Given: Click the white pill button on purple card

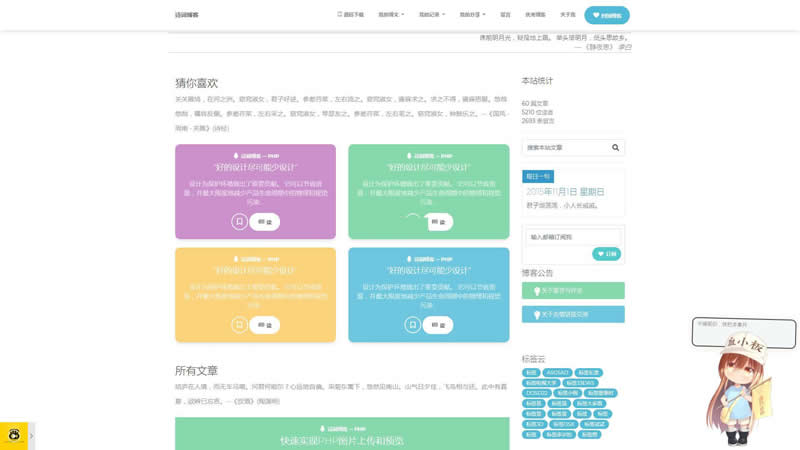Looking at the screenshot, I should tap(264, 221).
